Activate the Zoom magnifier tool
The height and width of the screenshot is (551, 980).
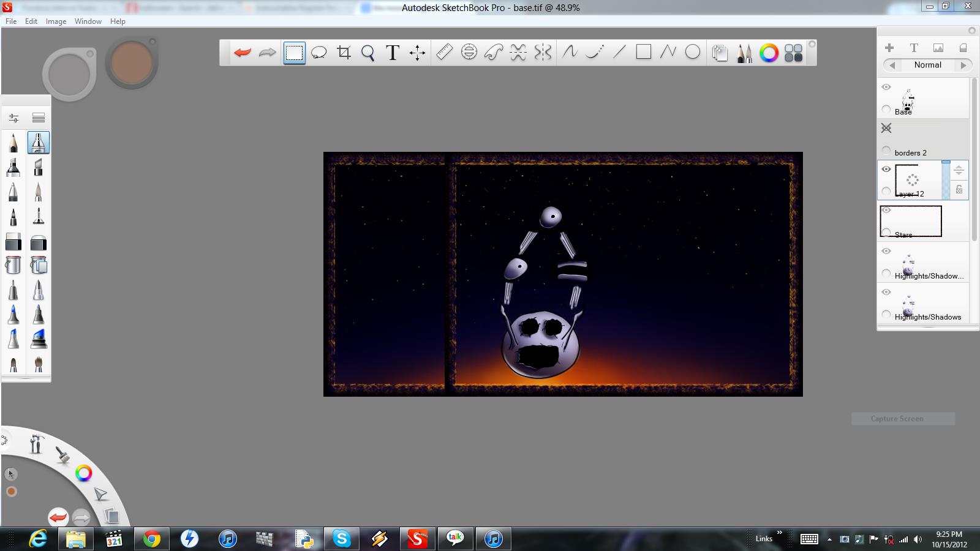click(368, 53)
